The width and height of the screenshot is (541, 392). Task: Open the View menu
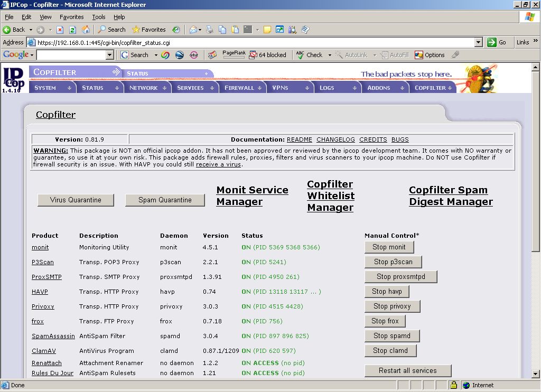click(x=45, y=17)
